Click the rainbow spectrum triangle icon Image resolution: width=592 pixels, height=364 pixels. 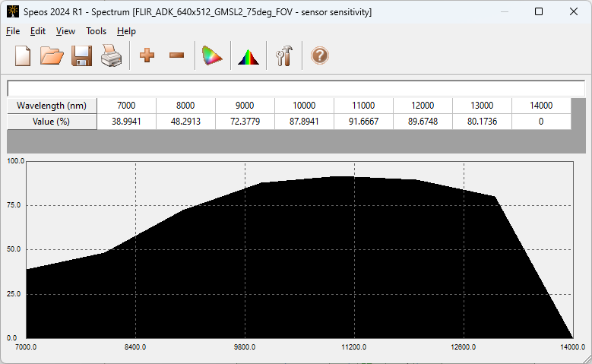(249, 56)
